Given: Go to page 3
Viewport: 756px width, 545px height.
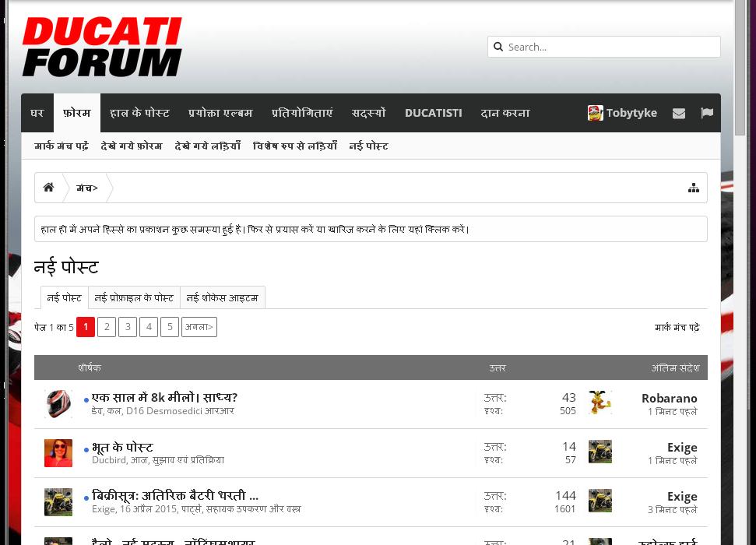Looking at the screenshot, I should [128, 327].
